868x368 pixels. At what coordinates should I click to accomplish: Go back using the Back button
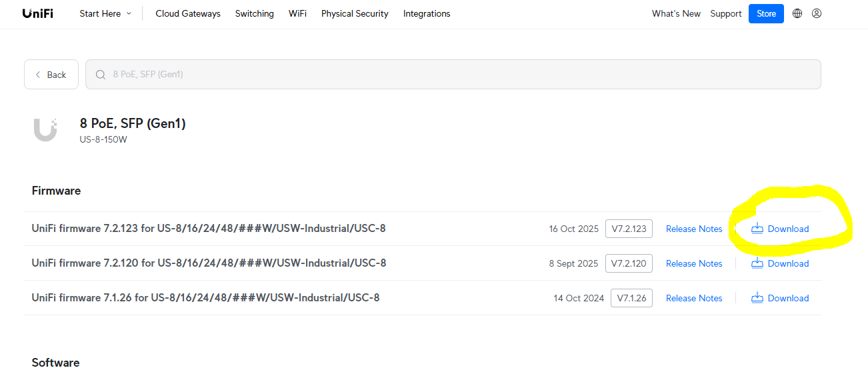point(51,75)
